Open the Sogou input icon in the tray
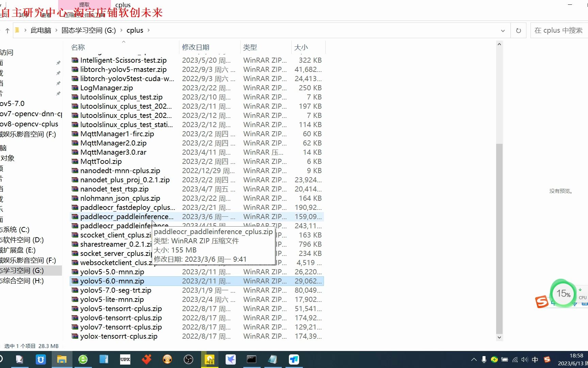 click(x=547, y=359)
